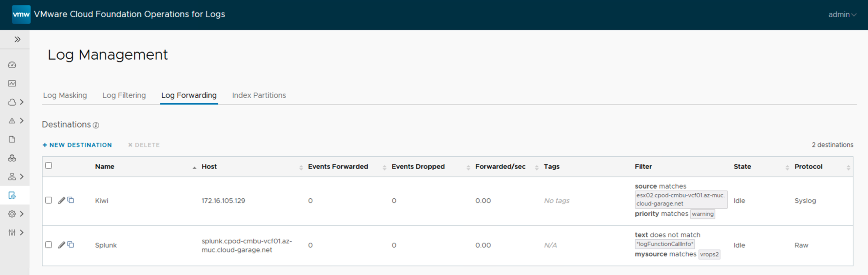Expand the sidebar navigation panel
The image size is (868, 275).
pyautogui.click(x=17, y=39)
